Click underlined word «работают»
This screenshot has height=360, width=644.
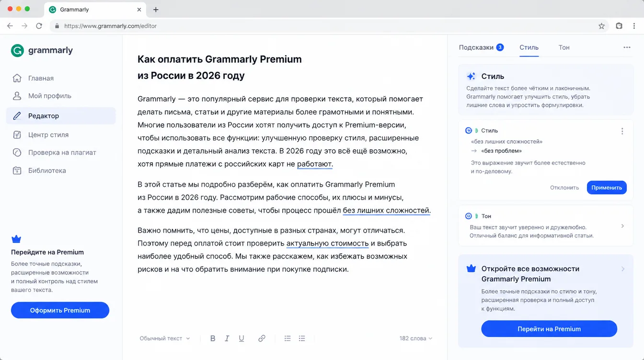(x=314, y=164)
